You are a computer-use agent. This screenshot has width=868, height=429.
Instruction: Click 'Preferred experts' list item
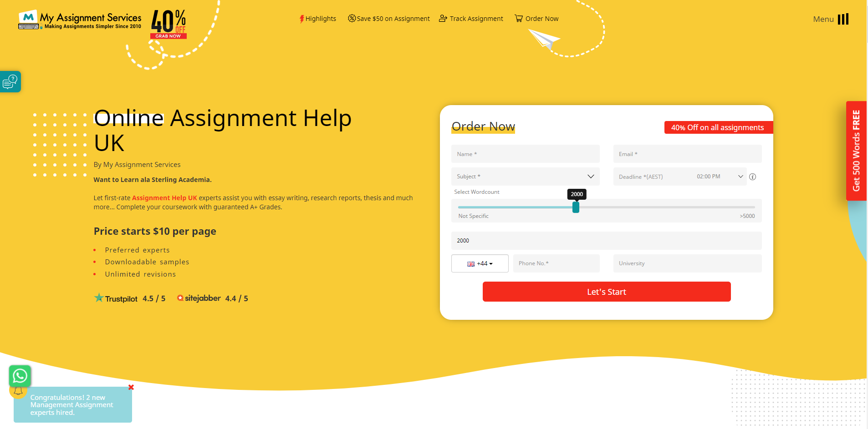pos(138,250)
